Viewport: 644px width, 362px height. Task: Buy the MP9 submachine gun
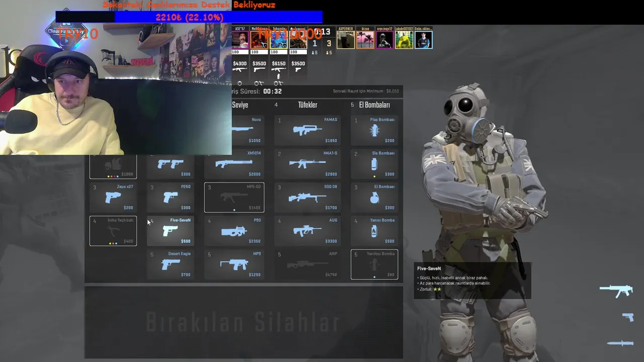coord(234,264)
